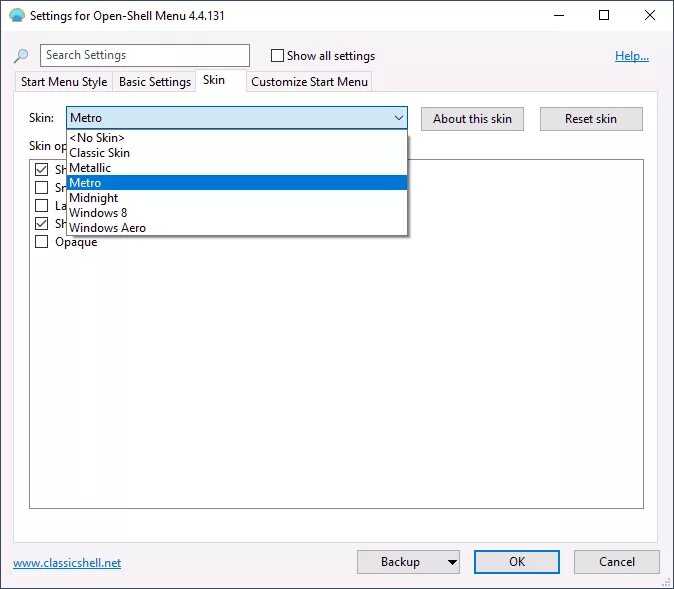Click the Cancel button
The height and width of the screenshot is (589, 674).
click(x=616, y=562)
